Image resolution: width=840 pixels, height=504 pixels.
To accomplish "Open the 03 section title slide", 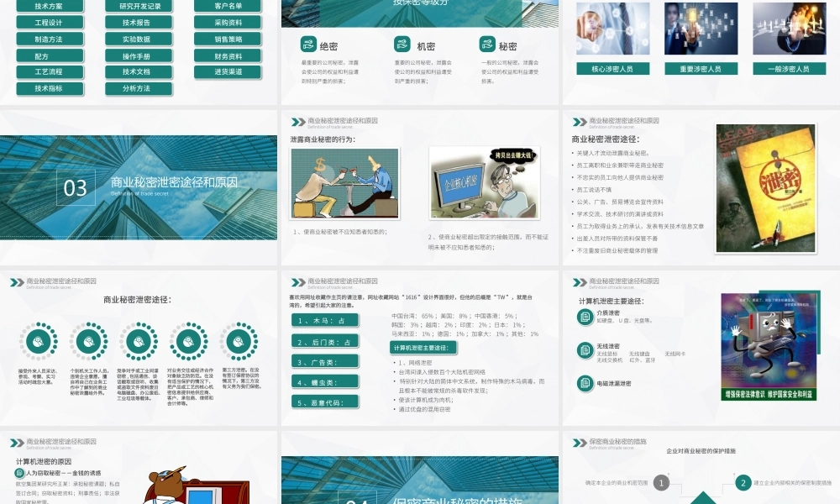I will pyautogui.click(x=139, y=186).
